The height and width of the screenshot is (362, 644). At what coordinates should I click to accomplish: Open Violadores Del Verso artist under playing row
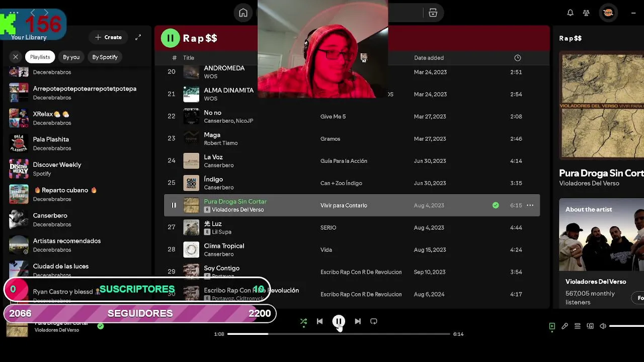pos(237,210)
